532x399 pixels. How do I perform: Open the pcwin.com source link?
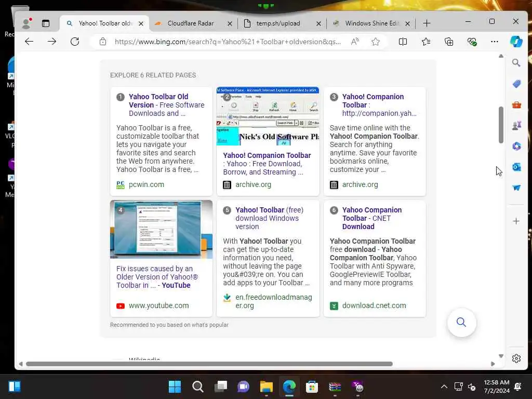pyautogui.click(x=146, y=184)
